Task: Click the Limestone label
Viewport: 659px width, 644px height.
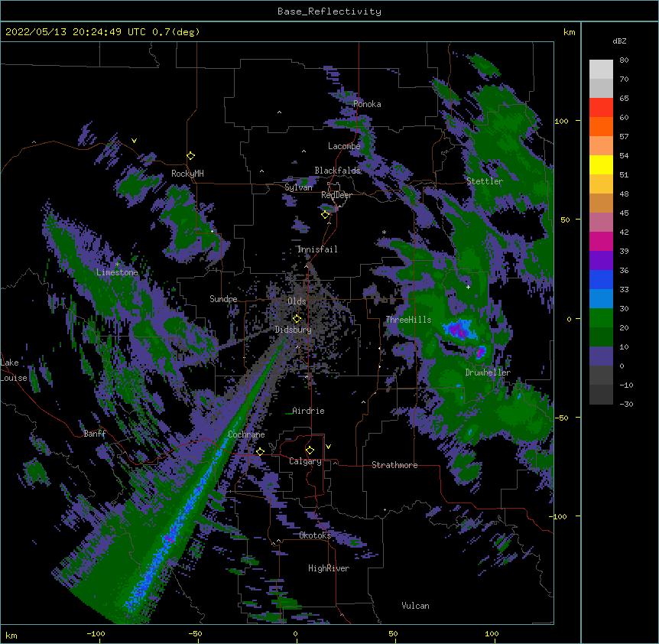Action: click(117, 272)
